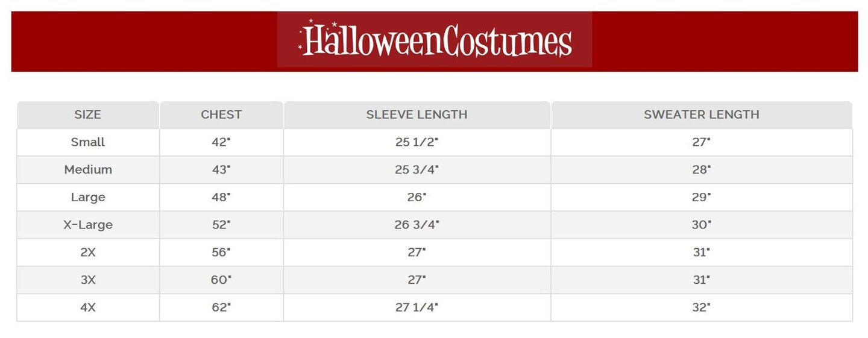This screenshot has width=868, height=338.
Task: Select the 32" sweater length for 4X
Action: tap(701, 307)
